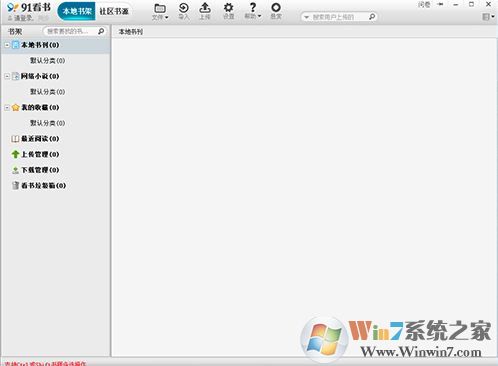Image resolution: width=498 pixels, height=366 pixels.
Task: Click the green arrow icon of 上传管理
Action: click(x=15, y=154)
